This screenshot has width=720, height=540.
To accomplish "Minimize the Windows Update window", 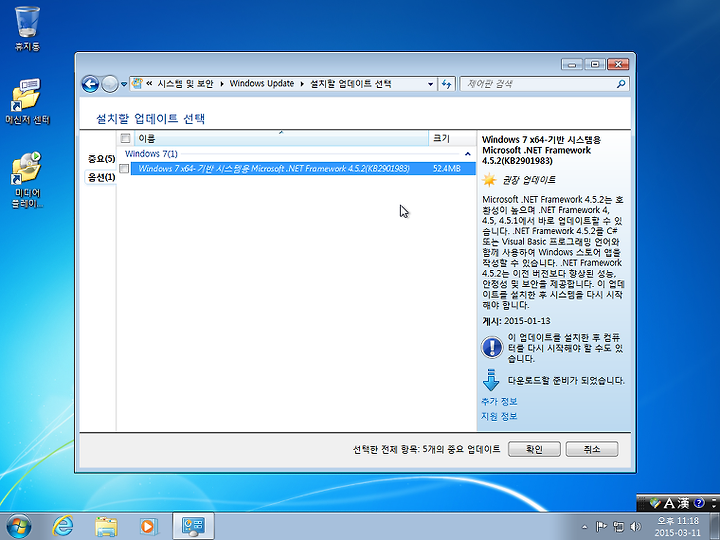I will pyautogui.click(x=572, y=64).
